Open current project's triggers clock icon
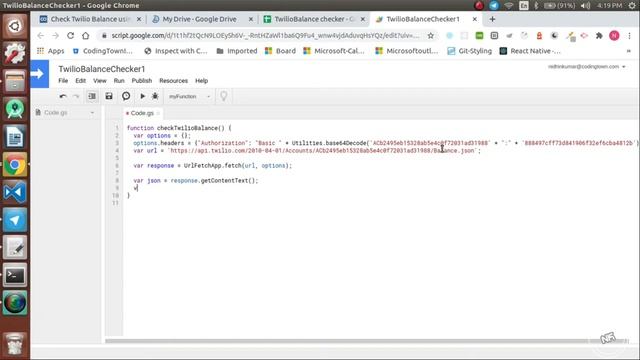The height and width of the screenshot is (360, 640). 126,96
